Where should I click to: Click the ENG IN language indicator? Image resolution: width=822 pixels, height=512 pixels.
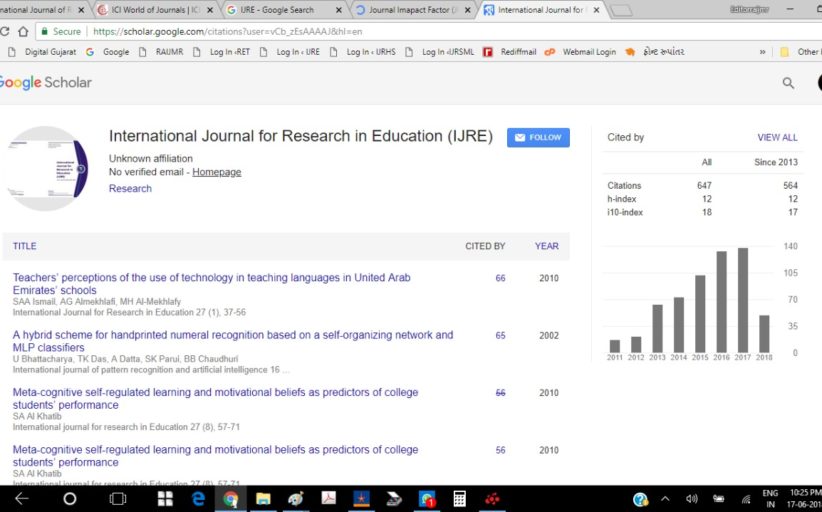770,499
